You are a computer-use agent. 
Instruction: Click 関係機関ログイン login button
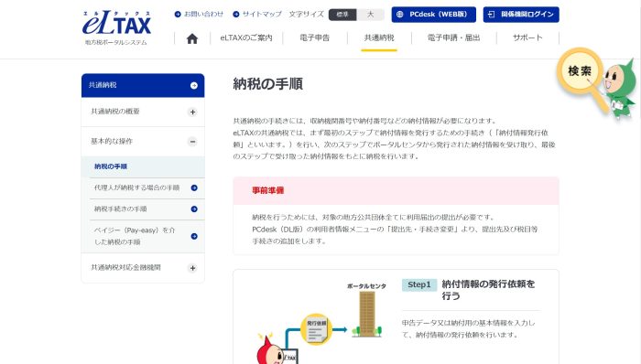point(521,15)
